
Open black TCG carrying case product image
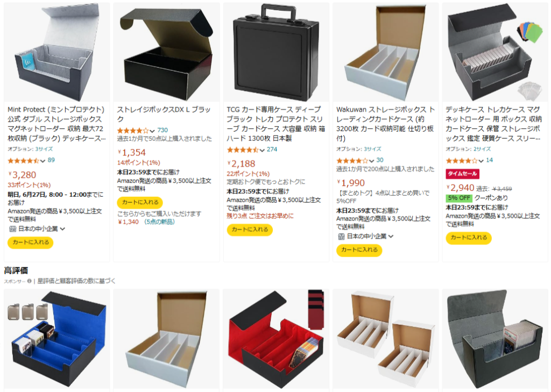(276, 52)
